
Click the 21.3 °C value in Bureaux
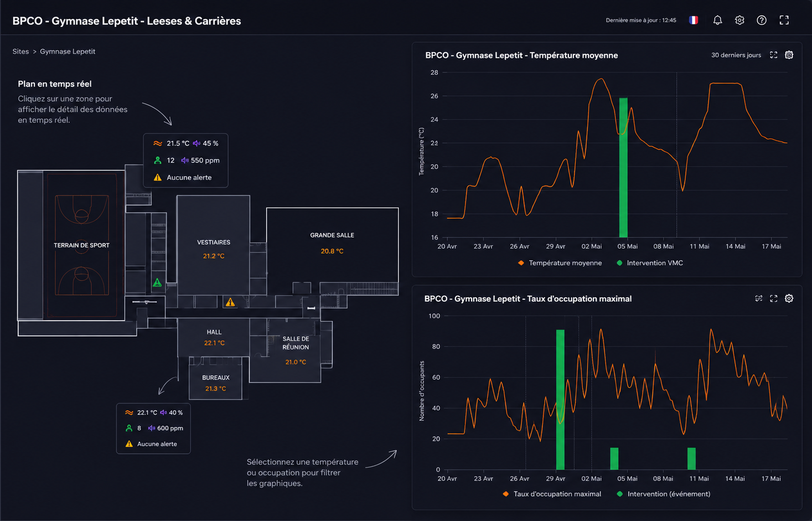pyautogui.click(x=215, y=389)
